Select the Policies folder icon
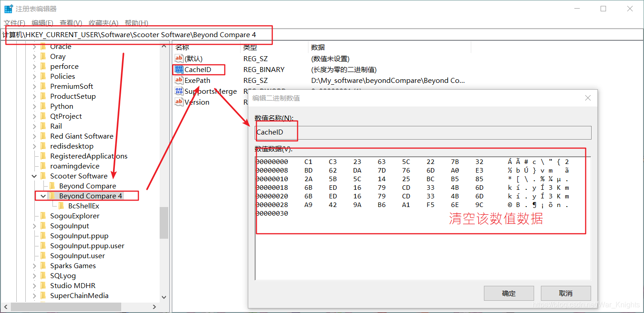The width and height of the screenshot is (644, 313). pyautogui.click(x=43, y=77)
